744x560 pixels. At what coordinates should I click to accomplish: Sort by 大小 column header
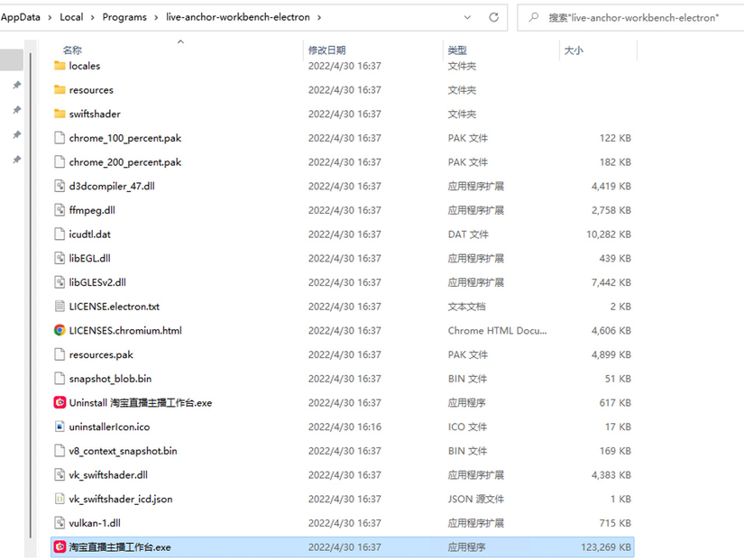coord(574,50)
